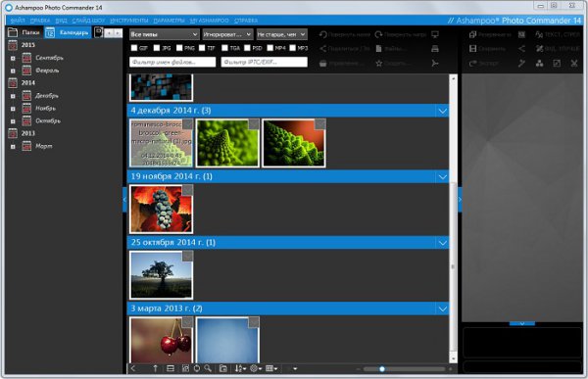The image size is (588, 379).
Task: Open the Параметры menu
Action: 169,21
